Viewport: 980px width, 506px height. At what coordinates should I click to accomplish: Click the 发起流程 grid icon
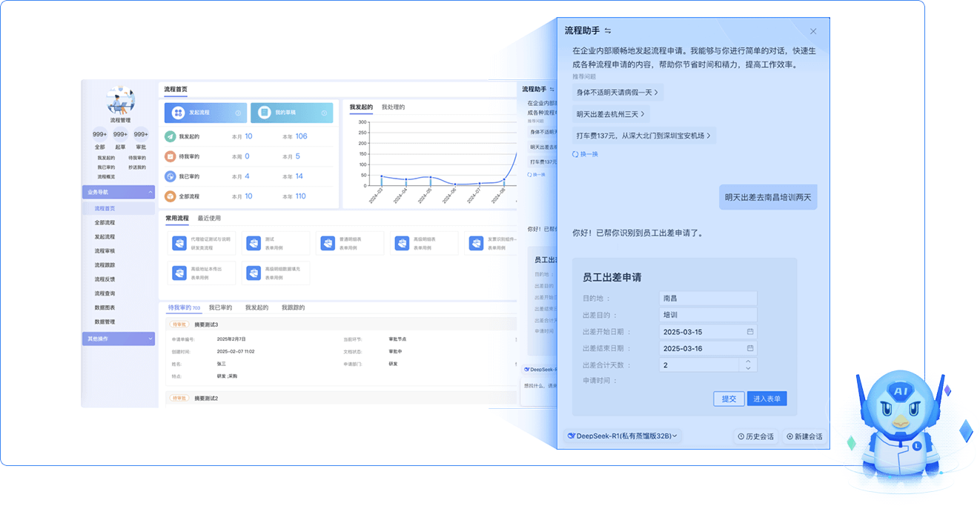178,113
